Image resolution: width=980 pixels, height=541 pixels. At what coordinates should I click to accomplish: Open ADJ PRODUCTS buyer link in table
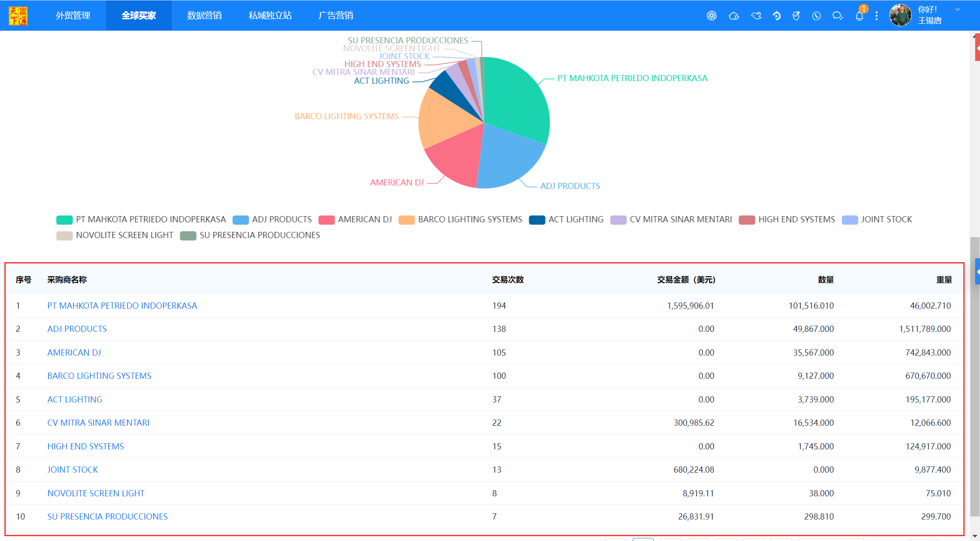point(77,329)
